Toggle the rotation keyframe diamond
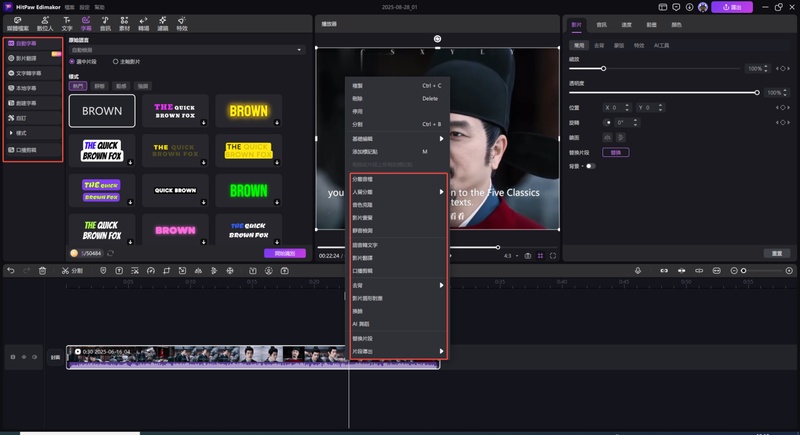800x435 pixels. [x=783, y=122]
